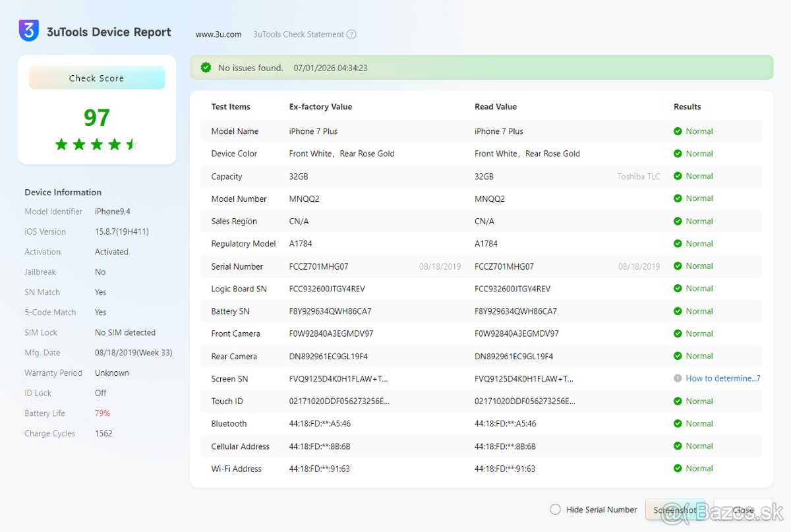
Task: Click the Normal check icon for Serial Number
Action: click(x=678, y=266)
